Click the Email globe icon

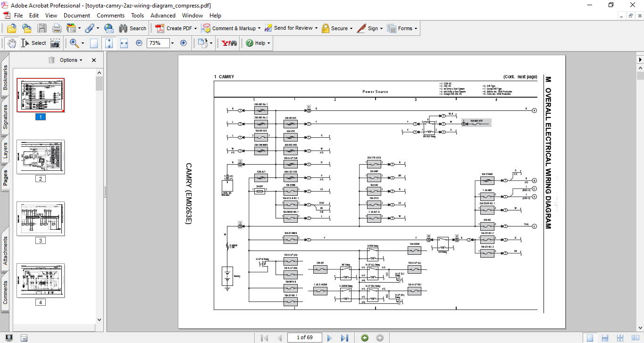(109, 28)
